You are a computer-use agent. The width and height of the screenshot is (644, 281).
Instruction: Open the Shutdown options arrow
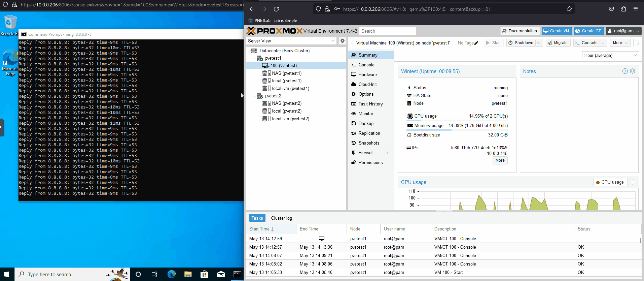coord(539,43)
